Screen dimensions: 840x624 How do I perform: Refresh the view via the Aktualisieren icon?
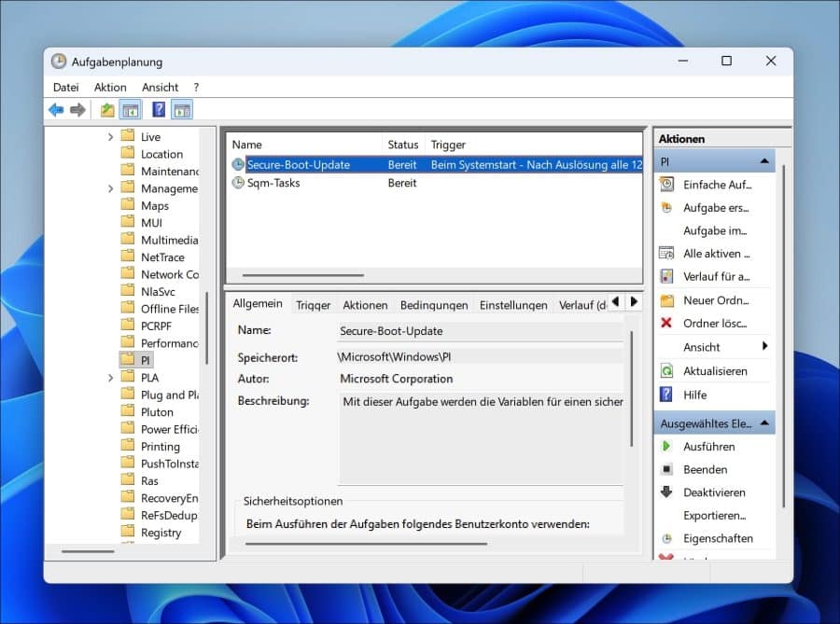666,370
